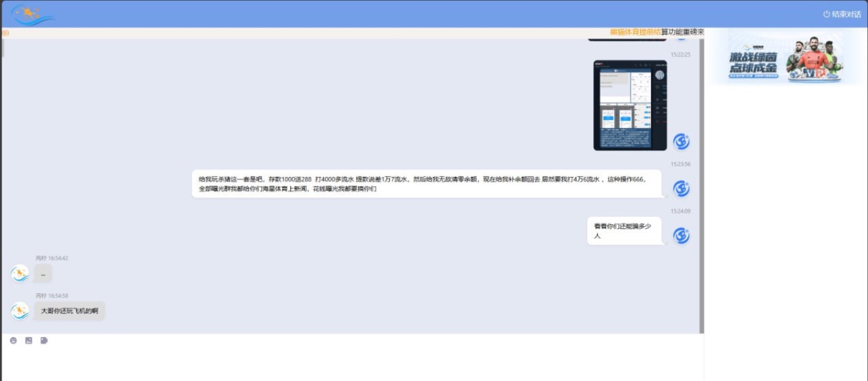Viewport: 868px width, 381px height.
Task: Click the user avatar next to the screenshot image
Action: [x=681, y=141]
